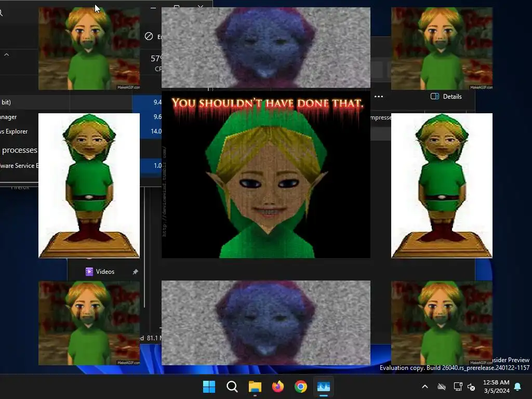Image resolution: width=532 pixels, height=399 pixels.
Task: Open the Windows Start menu
Action: point(209,387)
